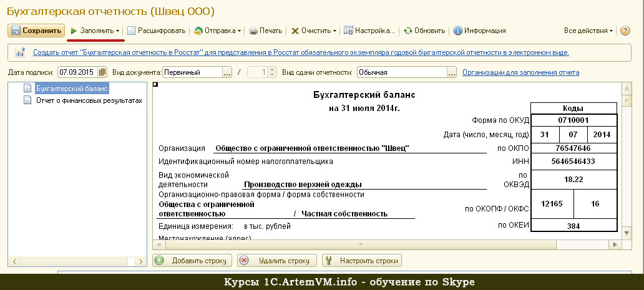Open link to create Росстат report
Viewport: 644px width, 290px height.
click(300, 53)
